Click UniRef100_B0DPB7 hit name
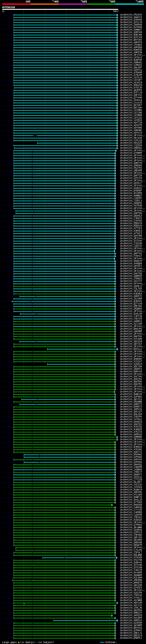 coord(131,191)
